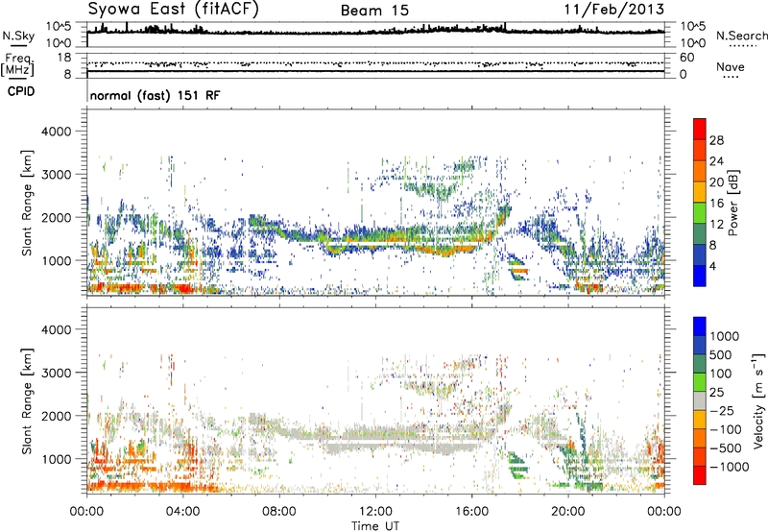Click the '28' label on power color bar
768x532 pixels.
pos(716,140)
